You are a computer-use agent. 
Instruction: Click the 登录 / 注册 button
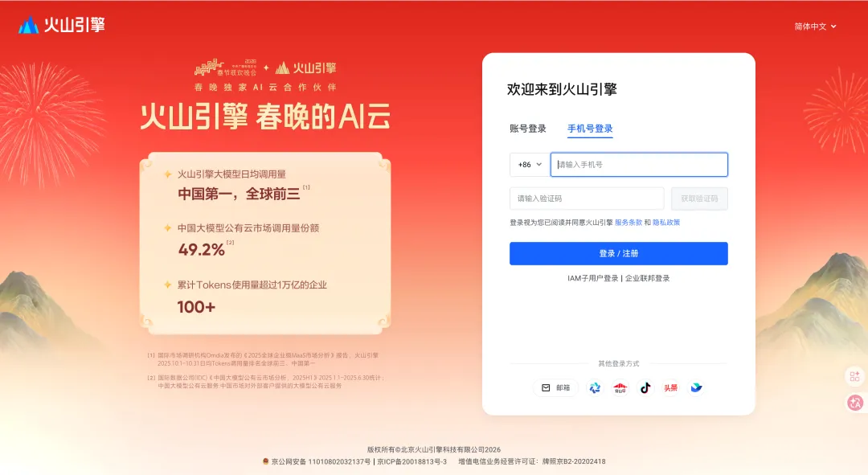point(618,253)
